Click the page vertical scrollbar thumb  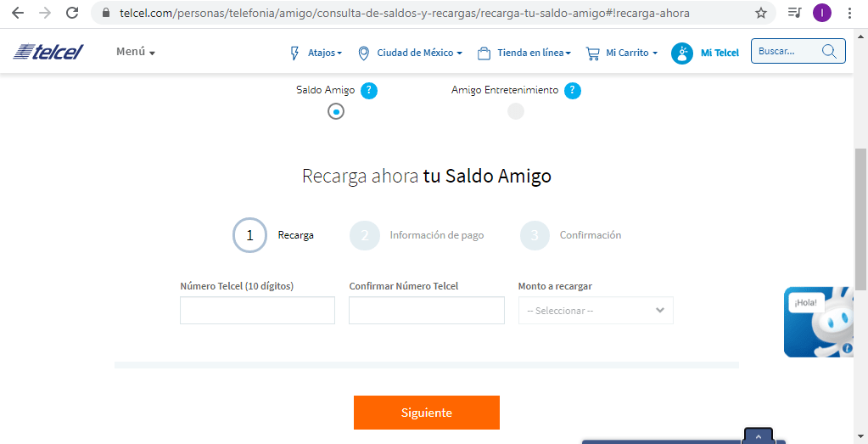click(x=861, y=219)
